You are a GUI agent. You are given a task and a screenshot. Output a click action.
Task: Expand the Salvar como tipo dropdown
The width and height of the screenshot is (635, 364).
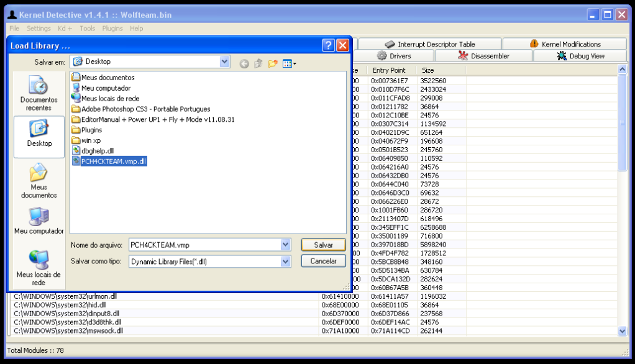point(285,262)
